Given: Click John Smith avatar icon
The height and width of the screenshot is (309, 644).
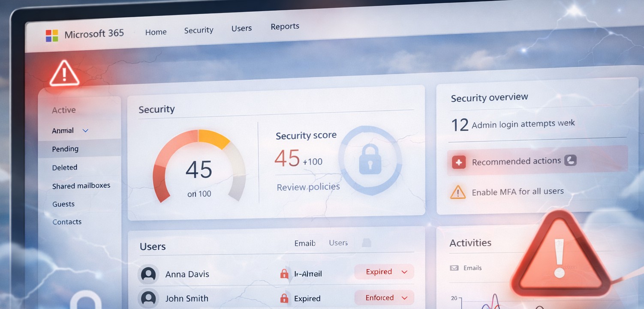Looking at the screenshot, I should tap(148, 298).
